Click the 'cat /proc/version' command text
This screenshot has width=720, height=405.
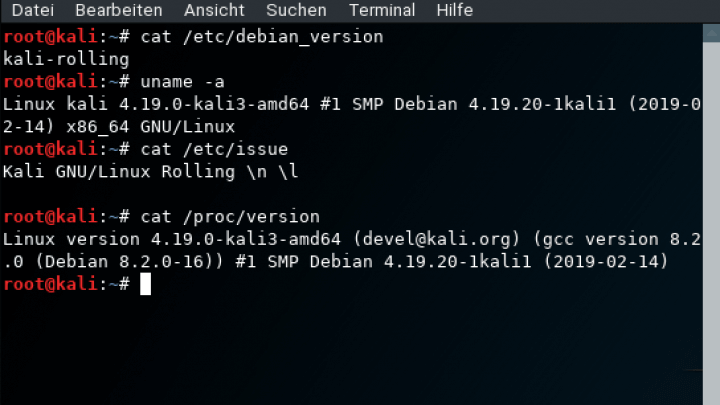click(x=230, y=217)
